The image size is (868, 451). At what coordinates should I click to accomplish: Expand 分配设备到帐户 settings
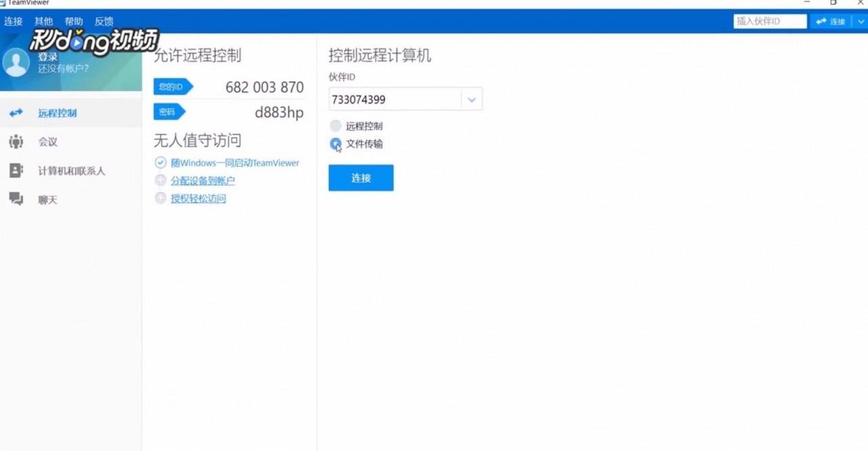pos(159,180)
